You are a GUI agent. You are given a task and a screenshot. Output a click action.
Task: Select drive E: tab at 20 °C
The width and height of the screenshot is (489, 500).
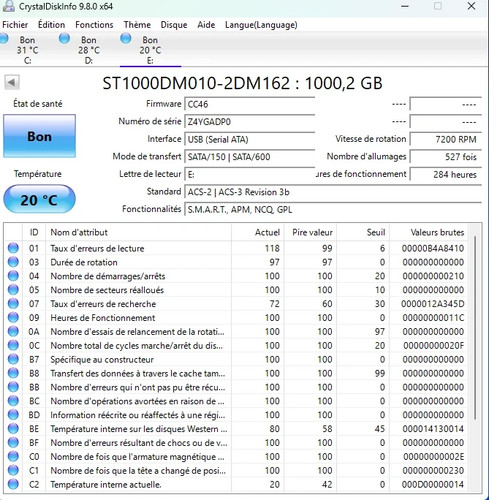click(150, 50)
